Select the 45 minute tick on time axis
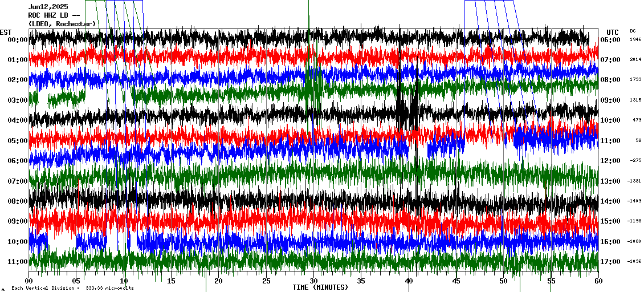This screenshot has width=644, height=296. (456, 281)
